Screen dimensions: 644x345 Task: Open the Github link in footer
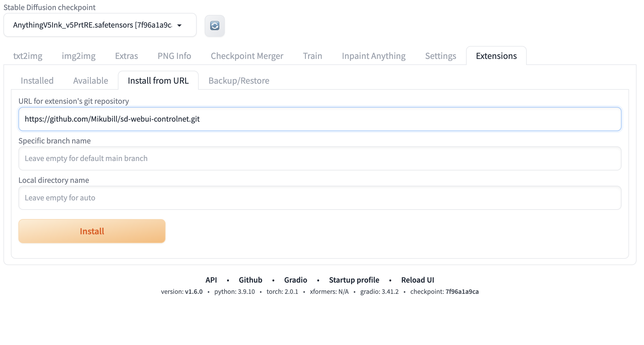click(250, 280)
